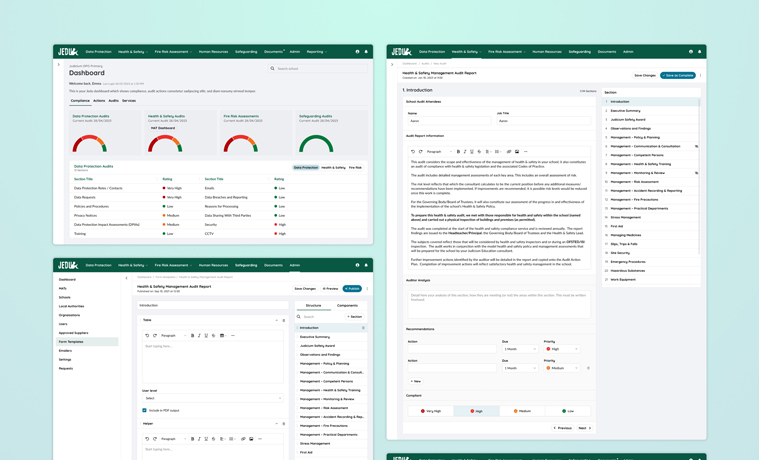
Task: Click the notification bell in the dashboard window
Action: 366,51
